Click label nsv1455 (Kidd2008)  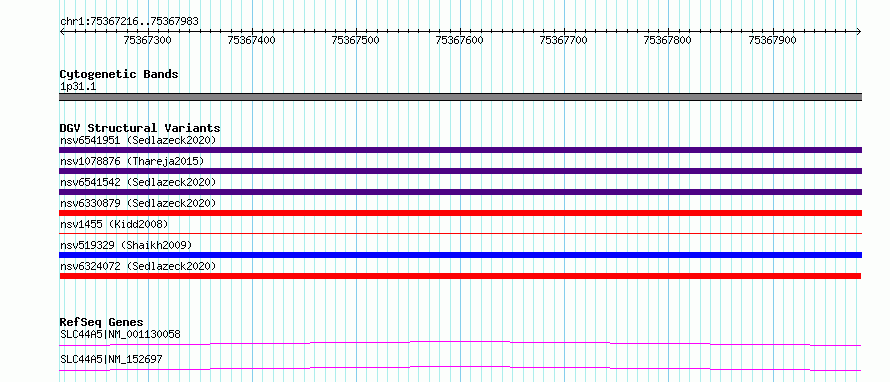(114, 224)
